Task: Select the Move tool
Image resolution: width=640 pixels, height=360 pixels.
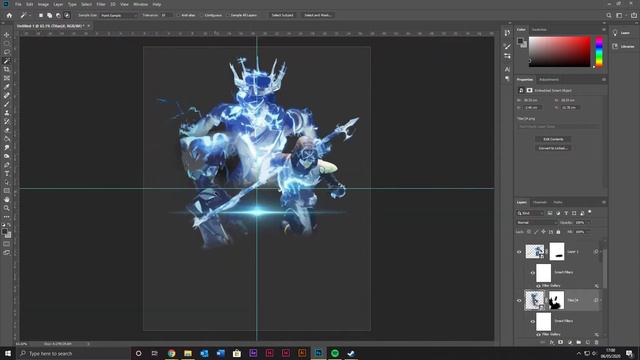Action: tap(7, 35)
